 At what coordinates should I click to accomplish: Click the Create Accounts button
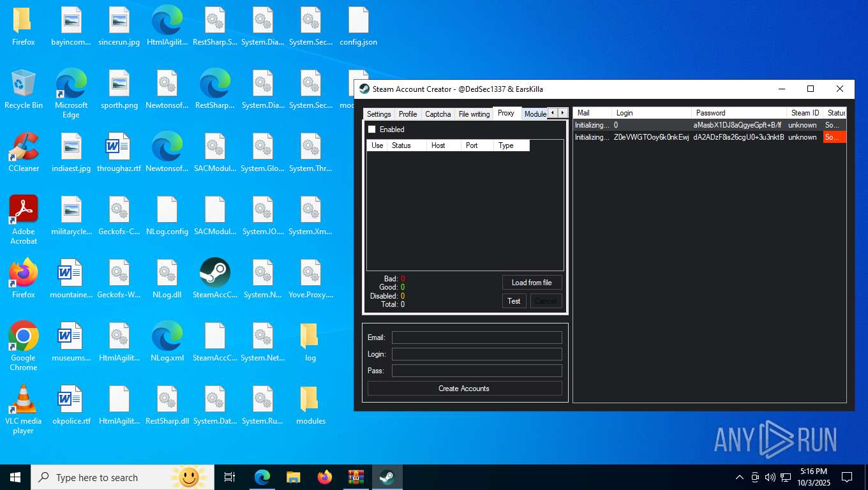(464, 389)
